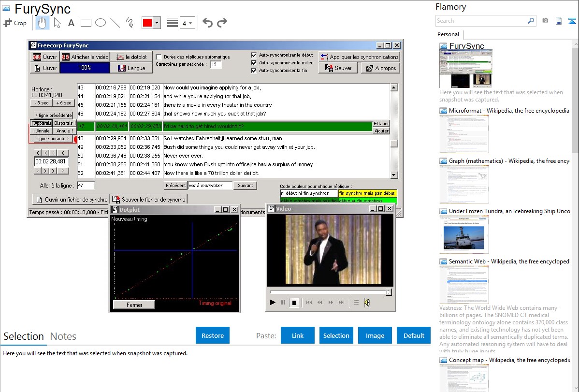Click the Default button
The image size is (579, 392).
pyautogui.click(x=414, y=335)
